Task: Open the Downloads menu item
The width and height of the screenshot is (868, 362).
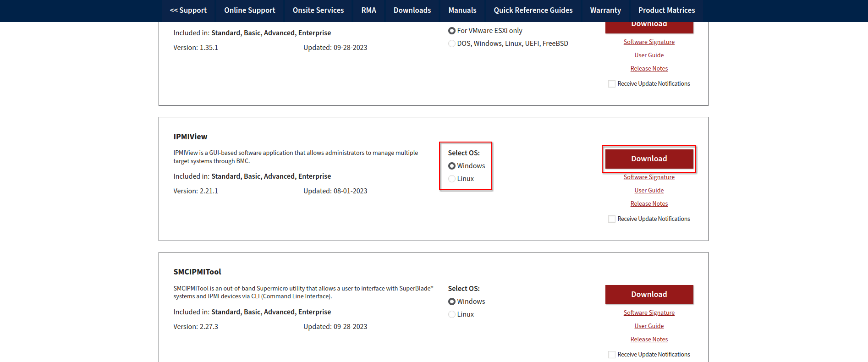Action: [x=412, y=10]
